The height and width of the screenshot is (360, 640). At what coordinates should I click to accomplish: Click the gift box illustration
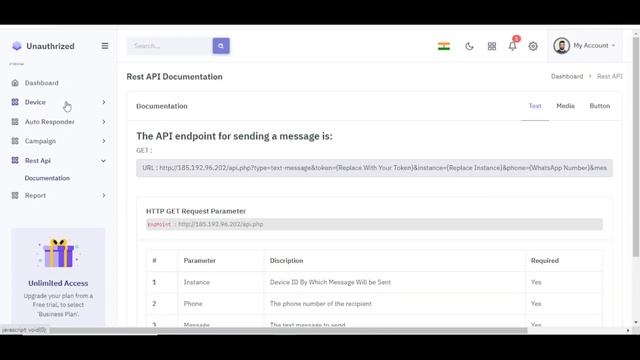(x=58, y=253)
